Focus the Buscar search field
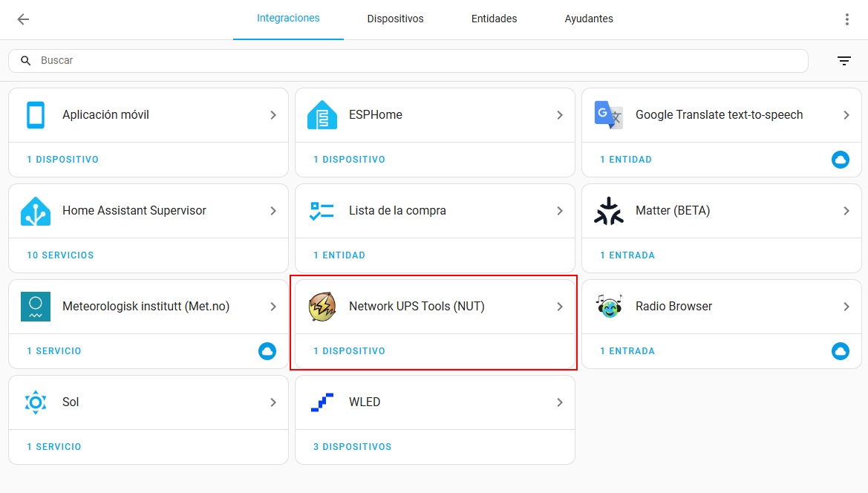Screen dimensions: 868x493 [408, 61]
